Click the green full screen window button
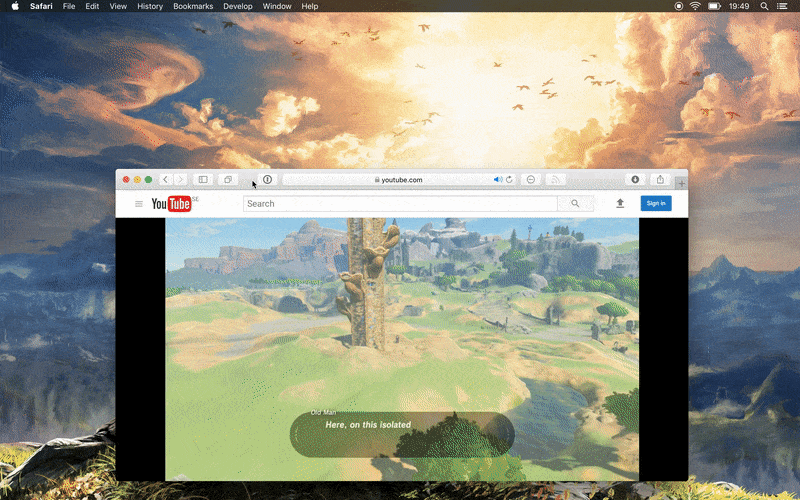This screenshot has height=500, width=800. point(148,180)
